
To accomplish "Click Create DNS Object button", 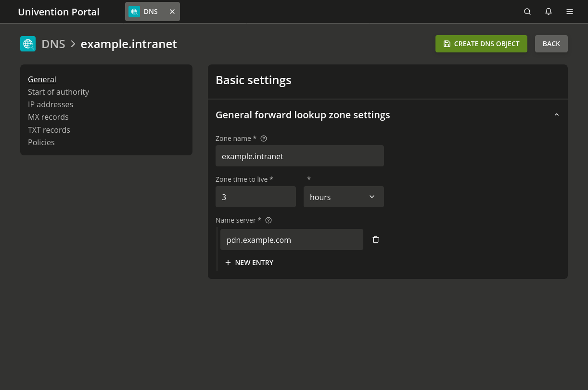I will pyautogui.click(x=481, y=44).
